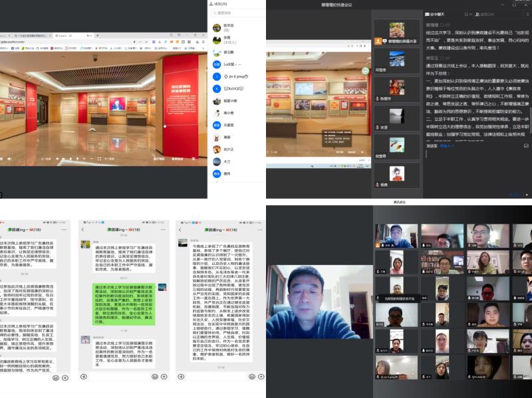
Task: Tap voice input in right WeChat chat
Action: point(181,377)
